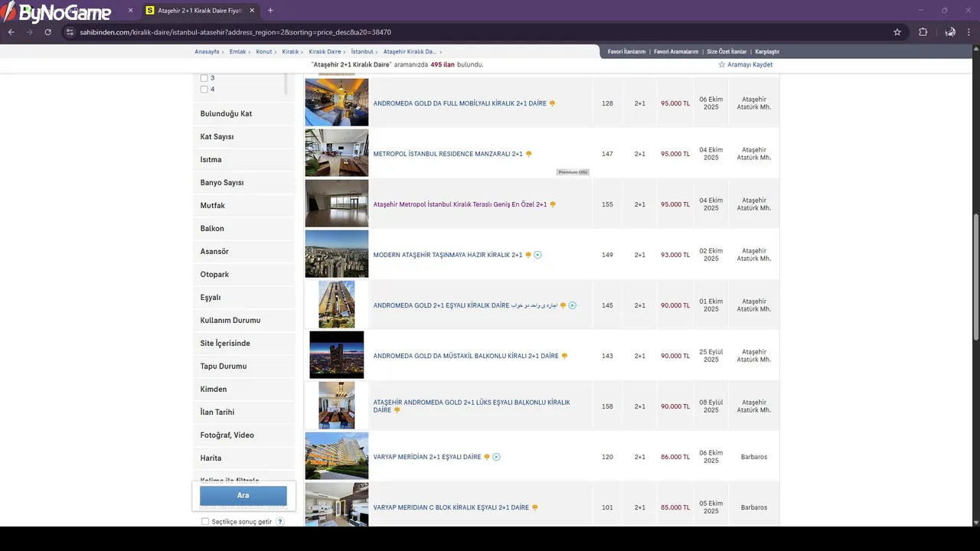Click yellow badge on VARYAP MERIDIAN C BLOK listing
This screenshot has height=551, width=980.
click(x=534, y=507)
